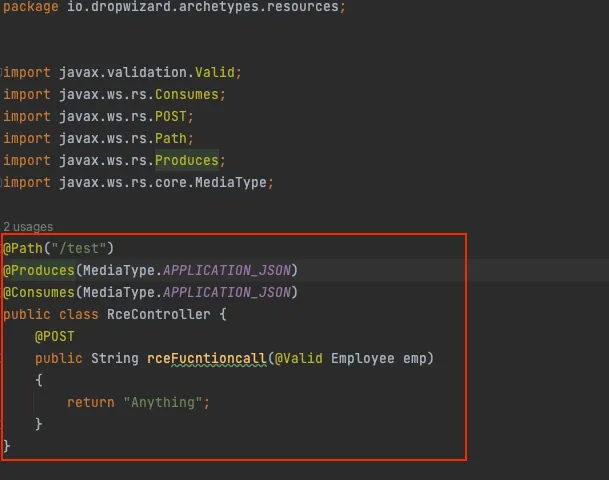This screenshot has height=480, width=609.
Task: Click the "class" keyword
Action: pos(79,315)
